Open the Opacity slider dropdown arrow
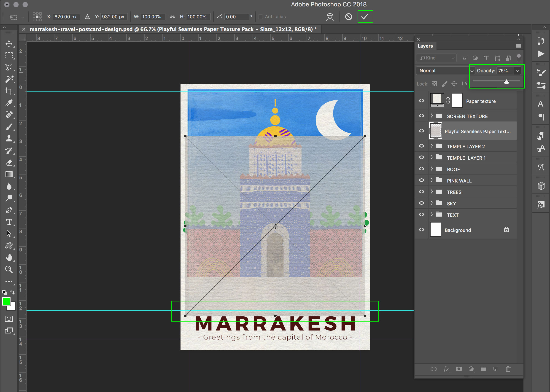The width and height of the screenshot is (550, 392). click(x=518, y=71)
